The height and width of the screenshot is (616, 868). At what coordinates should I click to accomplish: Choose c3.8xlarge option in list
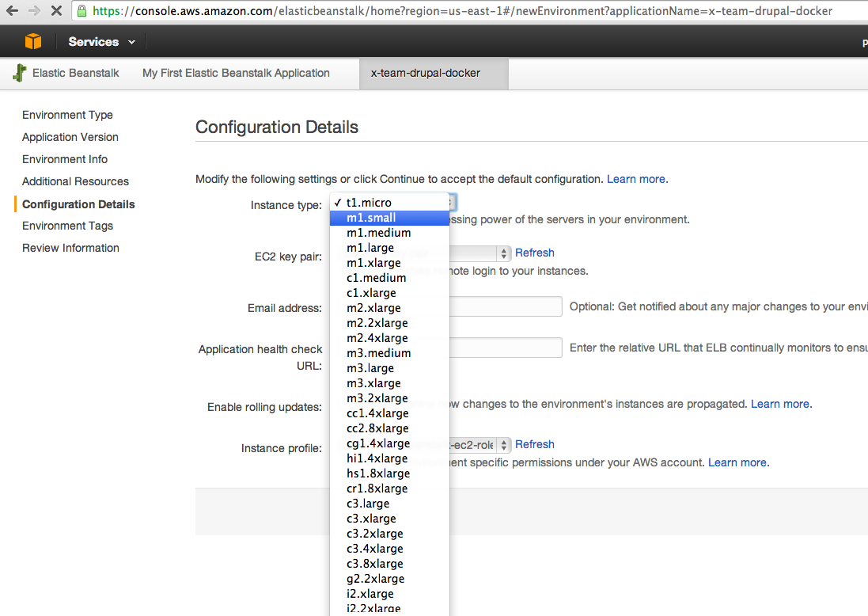pyautogui.click(x=389, y=564)
